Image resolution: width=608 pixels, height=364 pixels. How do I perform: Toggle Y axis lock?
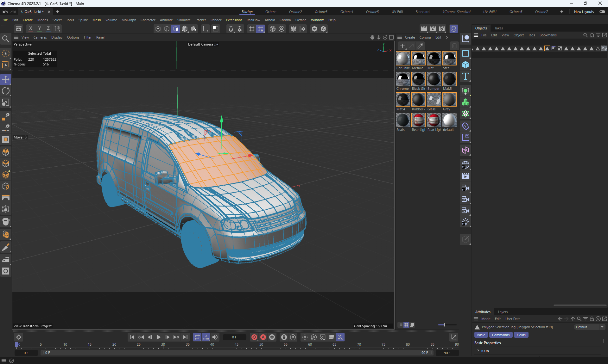pyautogui.click(x=39, y=28)
